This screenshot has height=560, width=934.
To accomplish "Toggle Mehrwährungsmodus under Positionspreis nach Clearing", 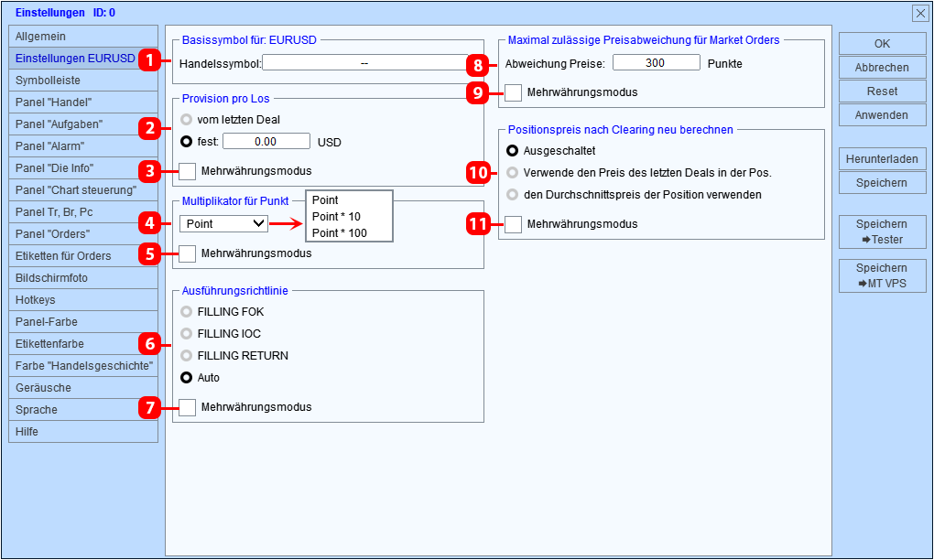I will tap(514, 224).
